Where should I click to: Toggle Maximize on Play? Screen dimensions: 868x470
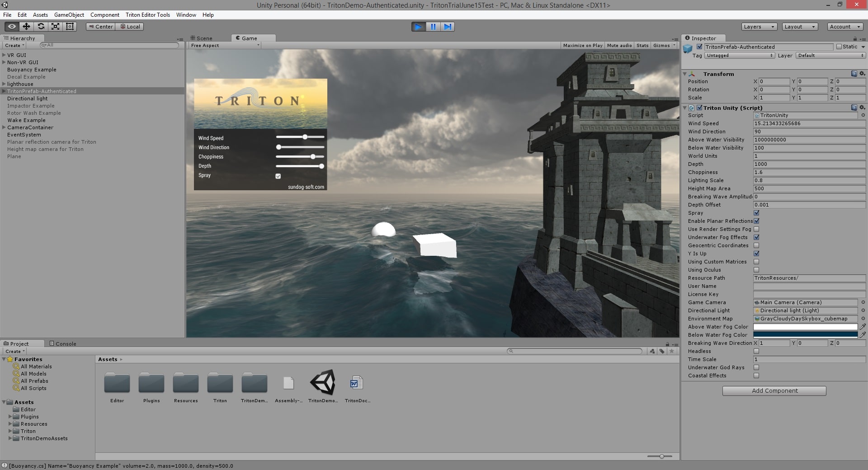(583, 45)
